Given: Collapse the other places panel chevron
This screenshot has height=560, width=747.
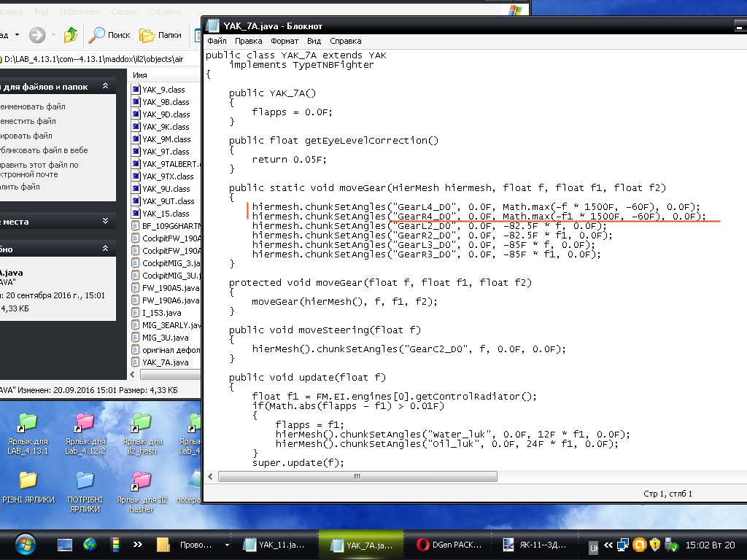Looking at the screenshot, I should pyautogui.click(x=105, y=221).
